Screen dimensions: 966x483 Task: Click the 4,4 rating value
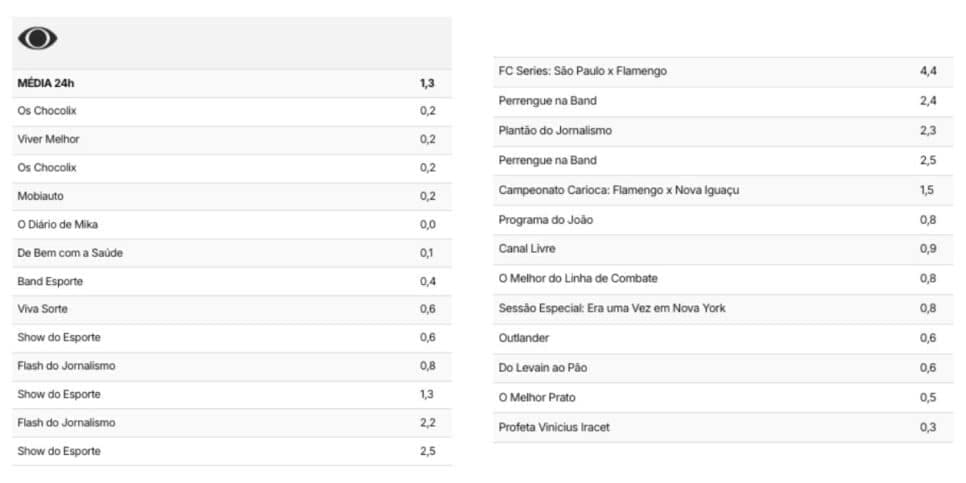click(928, 71)
